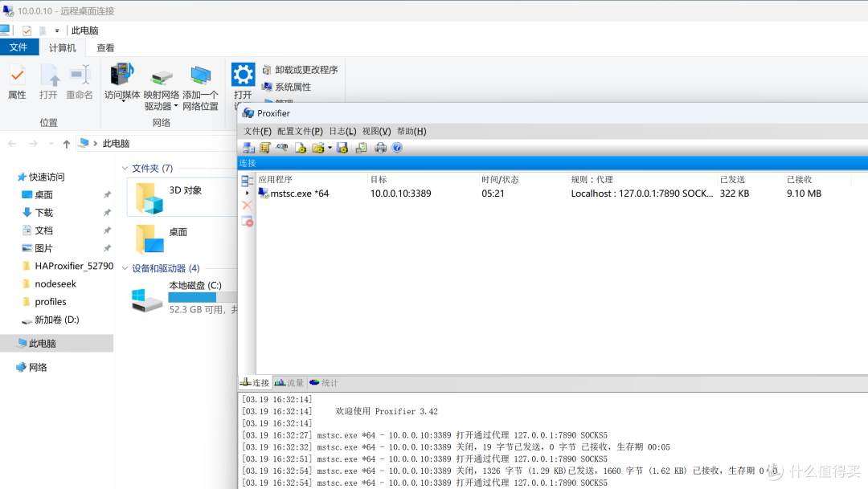Switch to 统计 statistics tab

pyautogui.click(x=324, y=383)
